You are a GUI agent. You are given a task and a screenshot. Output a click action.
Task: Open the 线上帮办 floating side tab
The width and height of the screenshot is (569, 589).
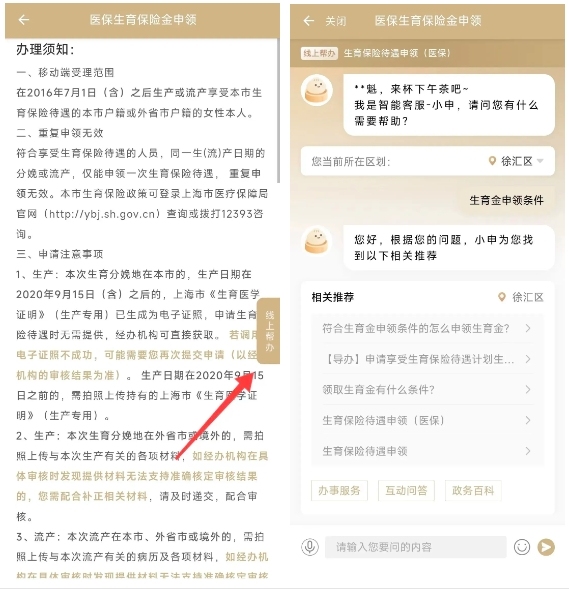269,331
